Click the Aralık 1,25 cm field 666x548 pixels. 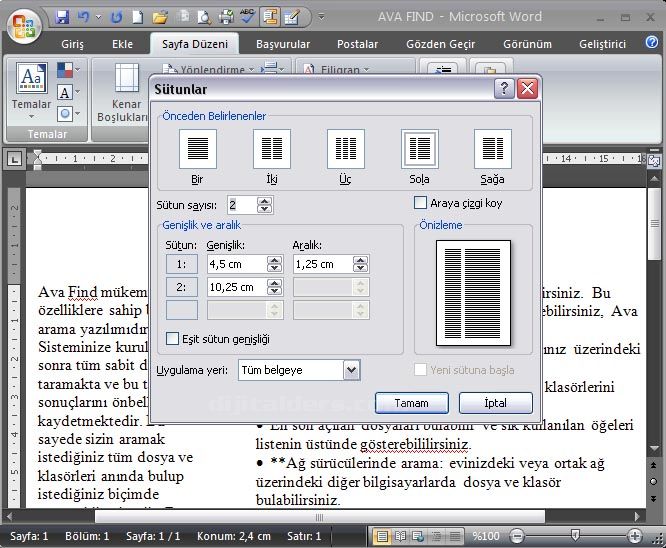(x=323, y=264)
